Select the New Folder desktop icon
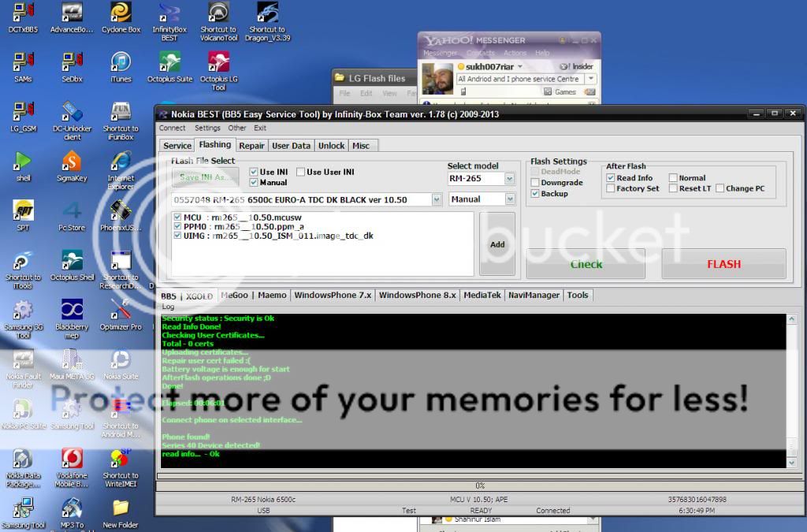This screenshot has width=807, height=532. pyautogui.click(x=121, y=513)
